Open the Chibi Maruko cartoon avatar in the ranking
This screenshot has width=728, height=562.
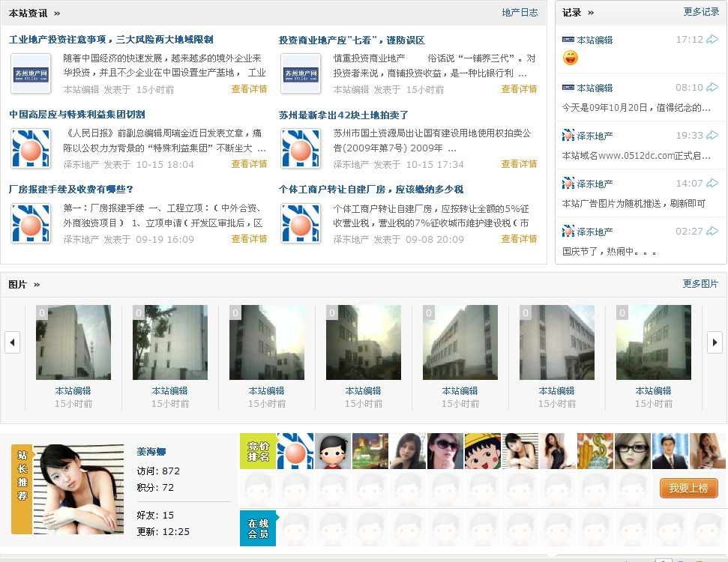483,451
